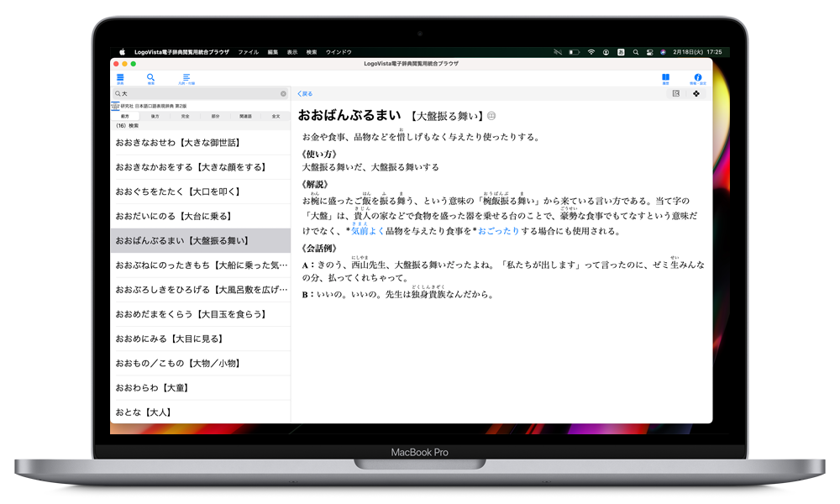Open the 履歴 history book icon
This screenshot has height=504, width=840.
click(665, 79)
